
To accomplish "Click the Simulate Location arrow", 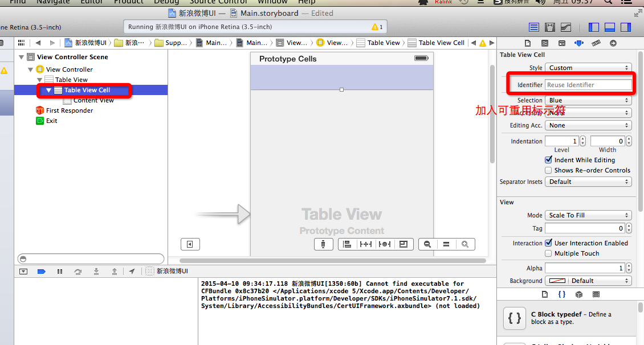I will (x=132, y=272).
